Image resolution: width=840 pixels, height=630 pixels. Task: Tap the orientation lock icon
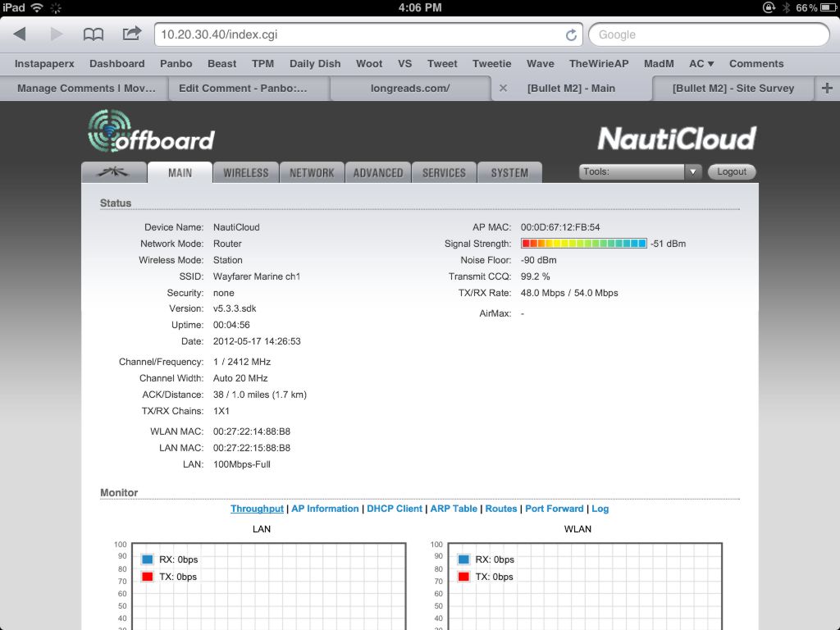(768, 7)
